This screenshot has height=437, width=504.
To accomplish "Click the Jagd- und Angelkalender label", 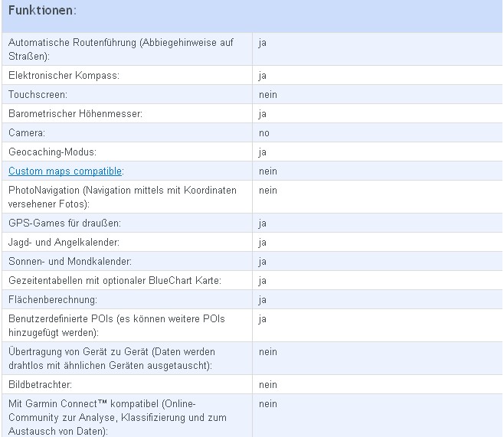I will [x=64, y=243].
